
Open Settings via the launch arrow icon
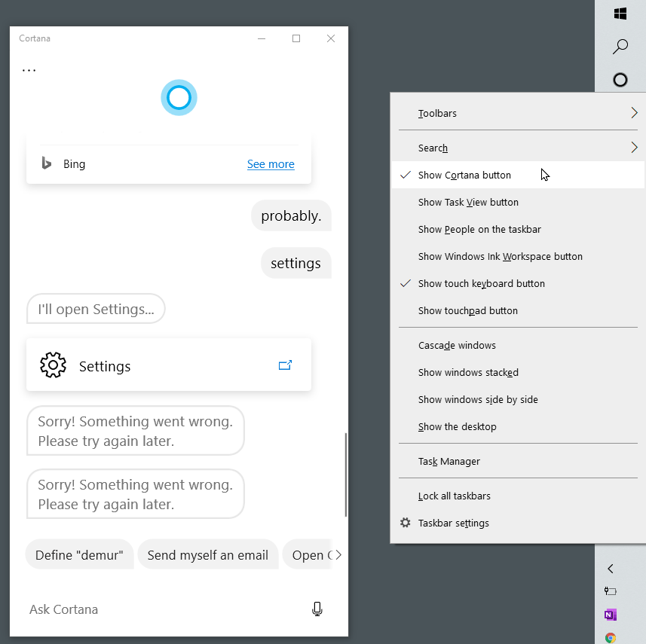tap(285, 365)
